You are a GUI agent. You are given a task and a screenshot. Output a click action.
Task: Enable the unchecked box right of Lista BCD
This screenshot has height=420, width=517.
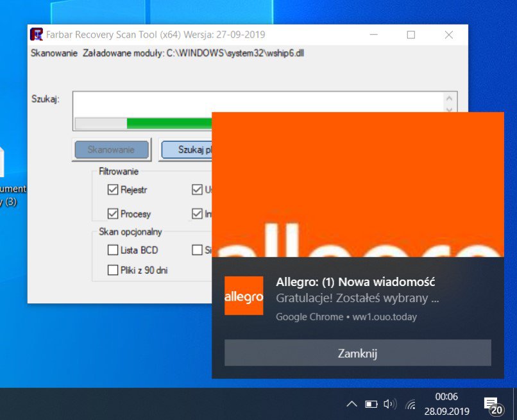pyautogui.click(x=197, y=250)
